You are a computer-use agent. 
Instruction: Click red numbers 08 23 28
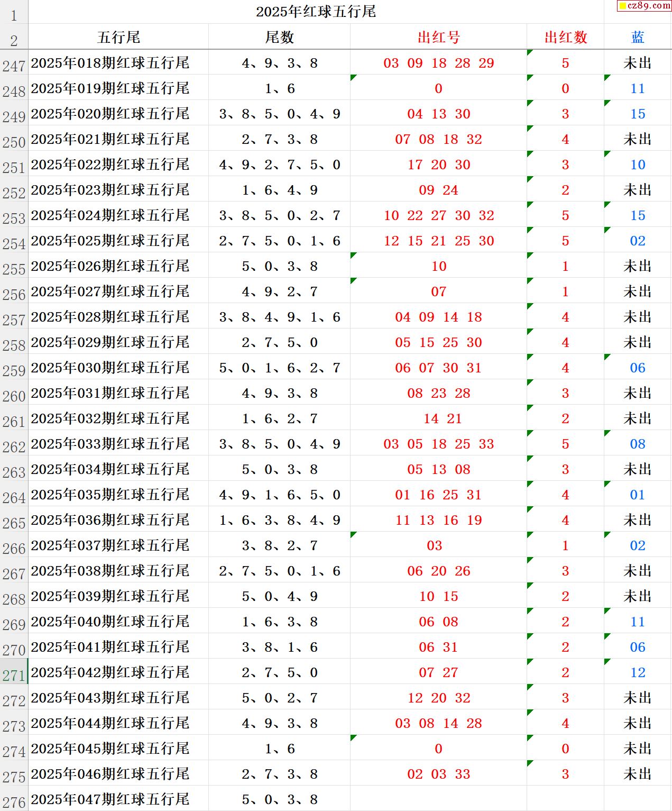pos(438,393)
